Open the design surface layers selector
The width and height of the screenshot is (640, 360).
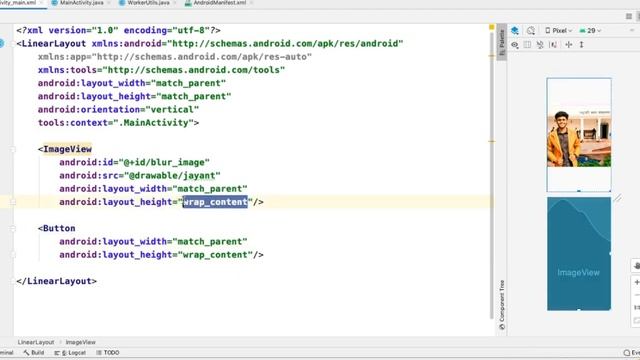[515, 31]
